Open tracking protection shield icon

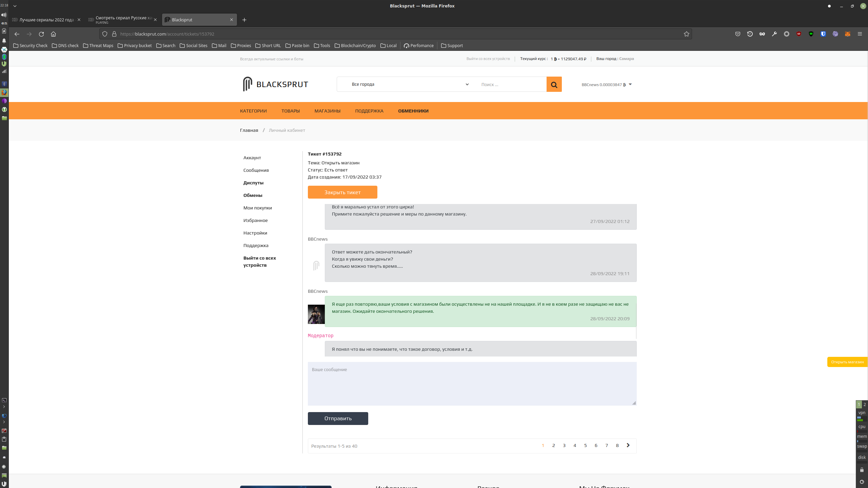[x=105, y=34]
